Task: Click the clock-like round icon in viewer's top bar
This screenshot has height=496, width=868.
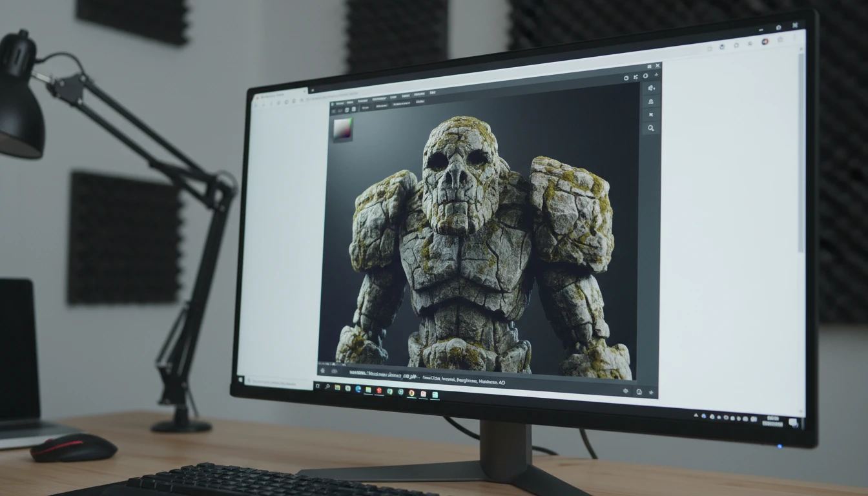Action: coord(626,78)
